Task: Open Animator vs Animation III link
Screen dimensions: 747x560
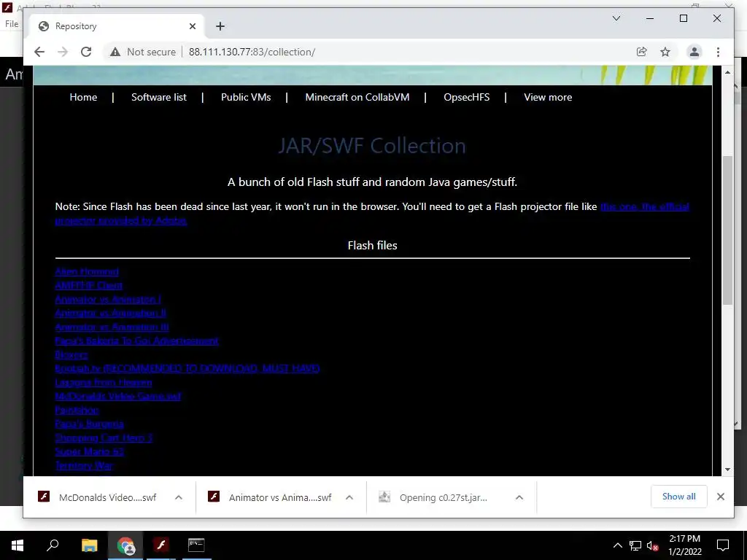Action: 112,327
